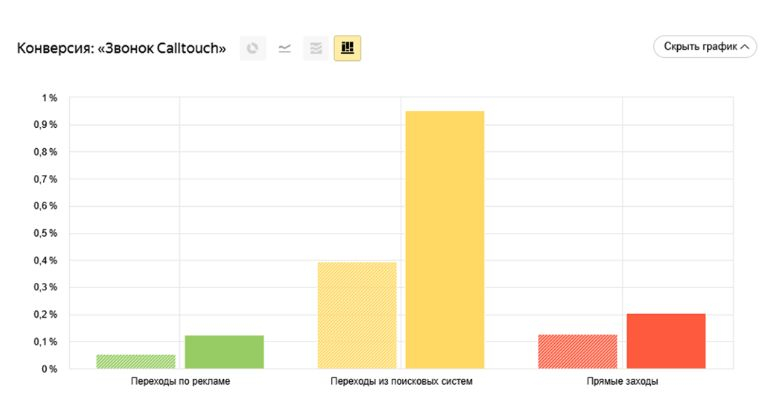Click the Переходы из поисковых систем label
The image size is (770, 418).
point(401,382)
